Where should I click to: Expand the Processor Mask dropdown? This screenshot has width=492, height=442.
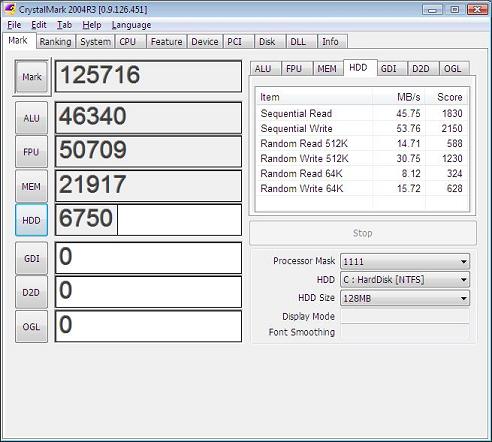coord(405,261)
